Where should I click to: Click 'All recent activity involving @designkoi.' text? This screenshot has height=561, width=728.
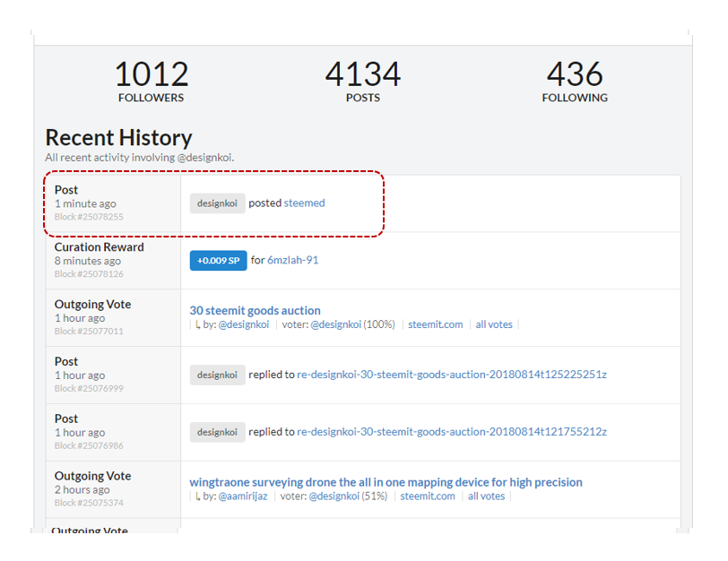pos(139,158)
